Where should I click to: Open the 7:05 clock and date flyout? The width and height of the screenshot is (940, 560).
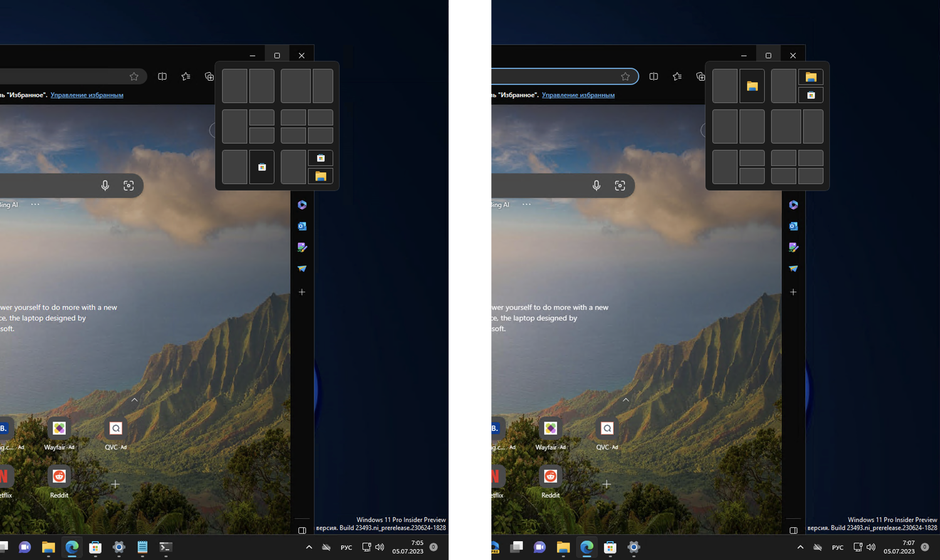click(408, 547)
